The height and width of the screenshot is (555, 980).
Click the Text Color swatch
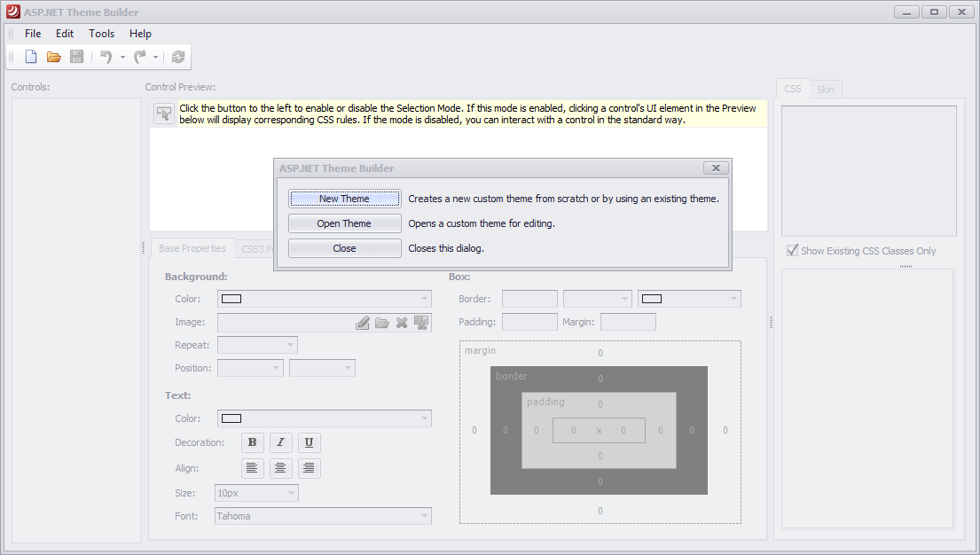231,418
